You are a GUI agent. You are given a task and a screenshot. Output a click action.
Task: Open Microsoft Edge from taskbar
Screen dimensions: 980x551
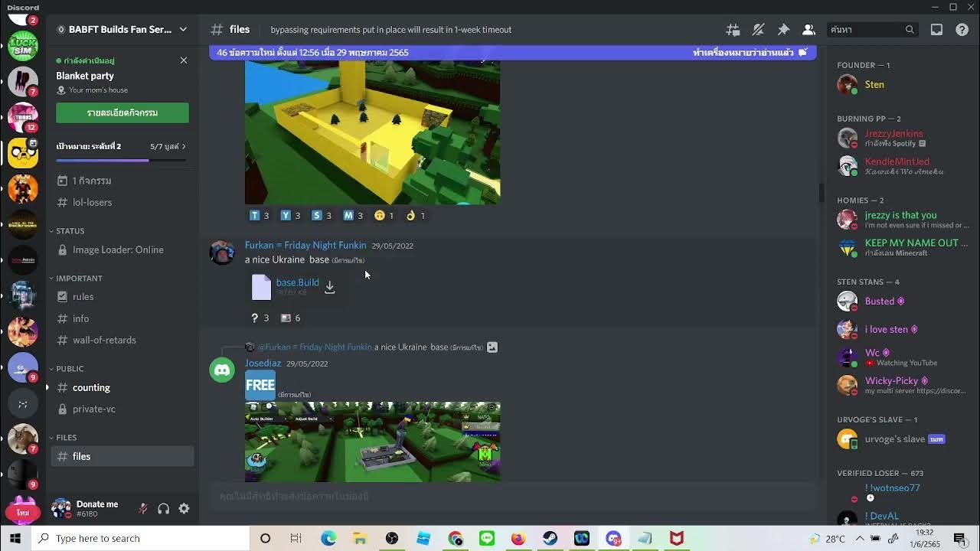click(x=328, y=538)
